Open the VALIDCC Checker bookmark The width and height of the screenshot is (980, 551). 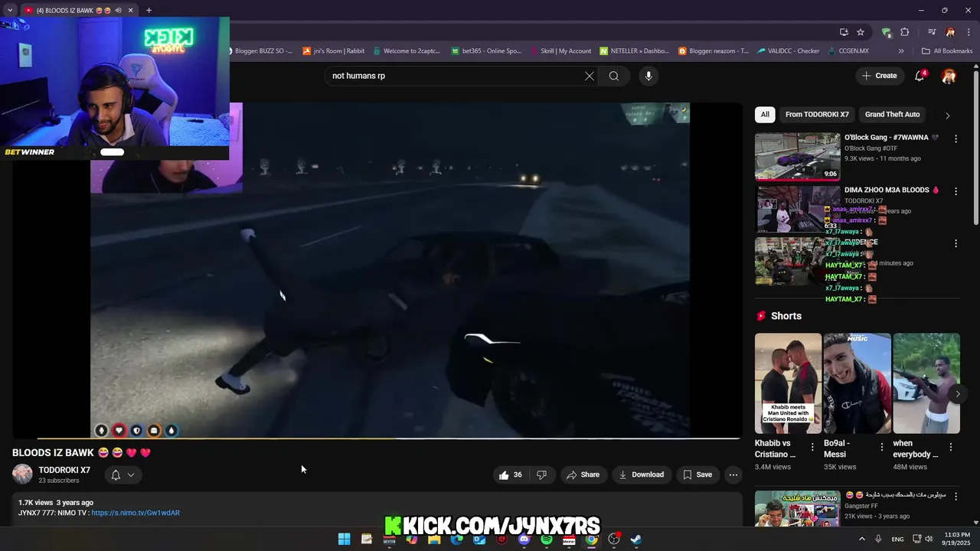(789, 51)
